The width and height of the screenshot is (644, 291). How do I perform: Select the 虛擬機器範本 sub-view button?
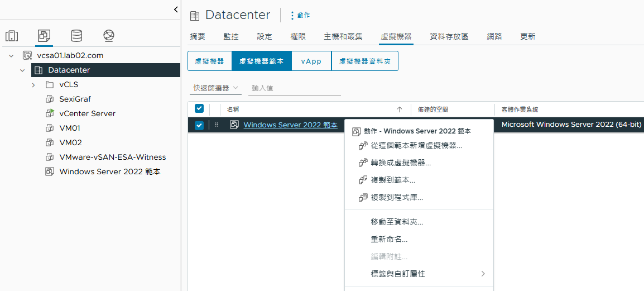[262, 61]
